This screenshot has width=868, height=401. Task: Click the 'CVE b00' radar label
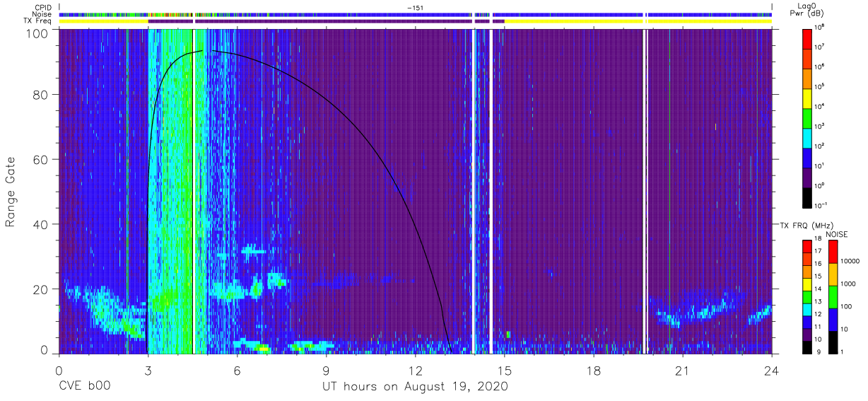[84, 387]
